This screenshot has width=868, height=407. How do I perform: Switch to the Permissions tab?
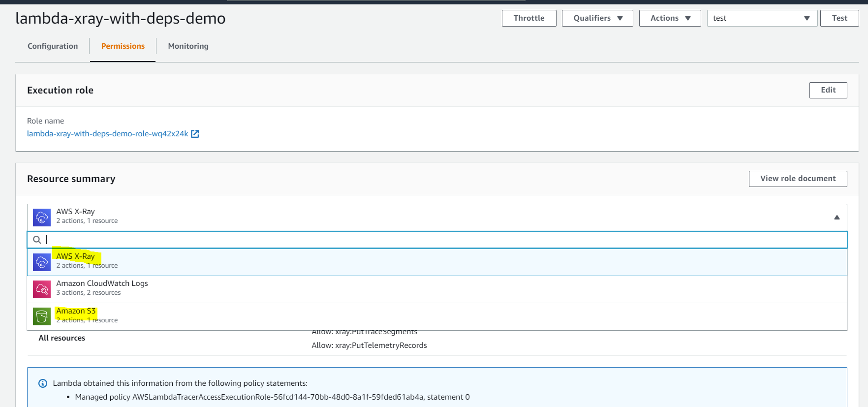[x=123, y=46]
